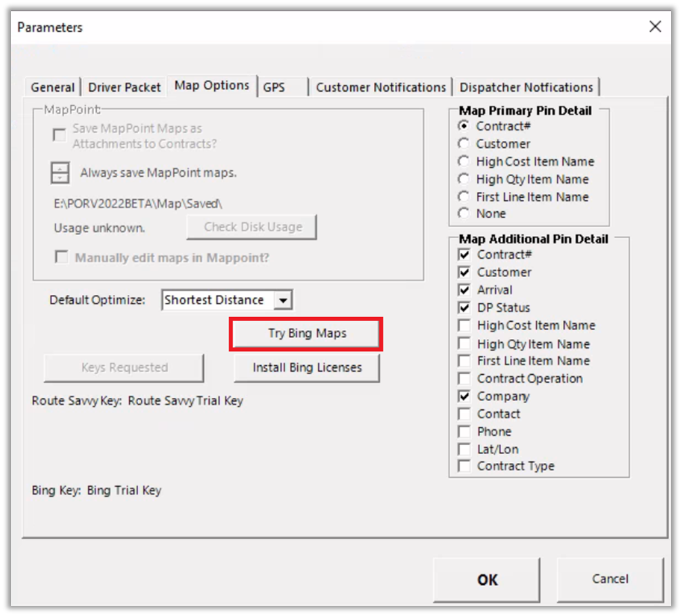Uncheck the Arrival additional pin detail

[x=465, y=290]
